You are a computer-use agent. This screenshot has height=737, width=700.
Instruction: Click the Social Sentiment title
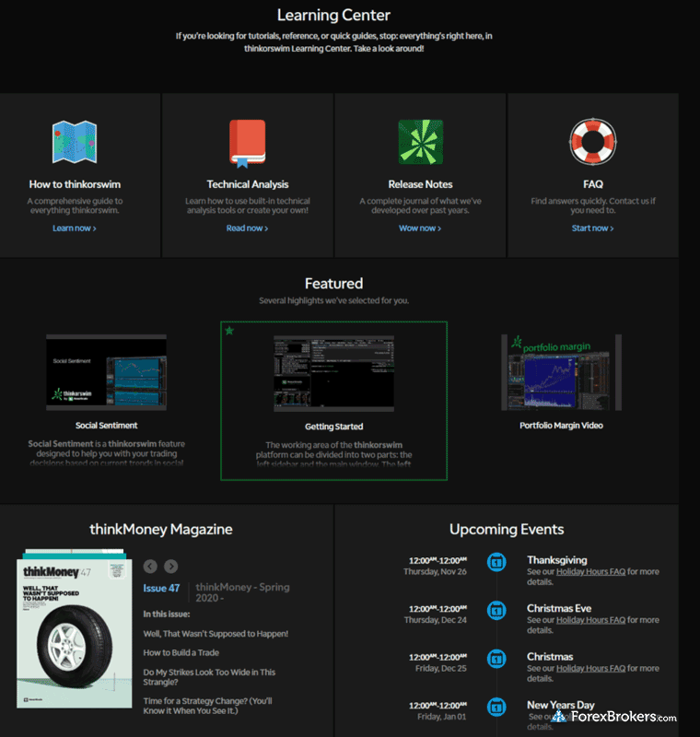pyautogui.click(x=106, y=426)
